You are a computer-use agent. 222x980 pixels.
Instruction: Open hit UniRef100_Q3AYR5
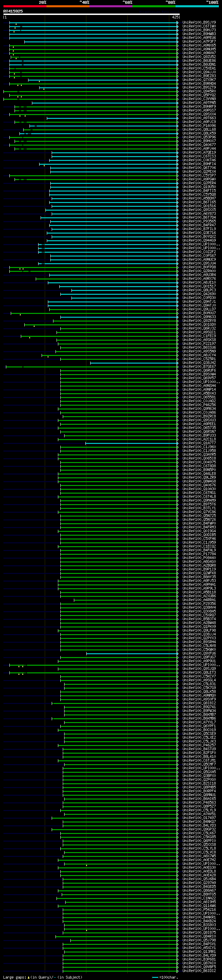(199, 454)
